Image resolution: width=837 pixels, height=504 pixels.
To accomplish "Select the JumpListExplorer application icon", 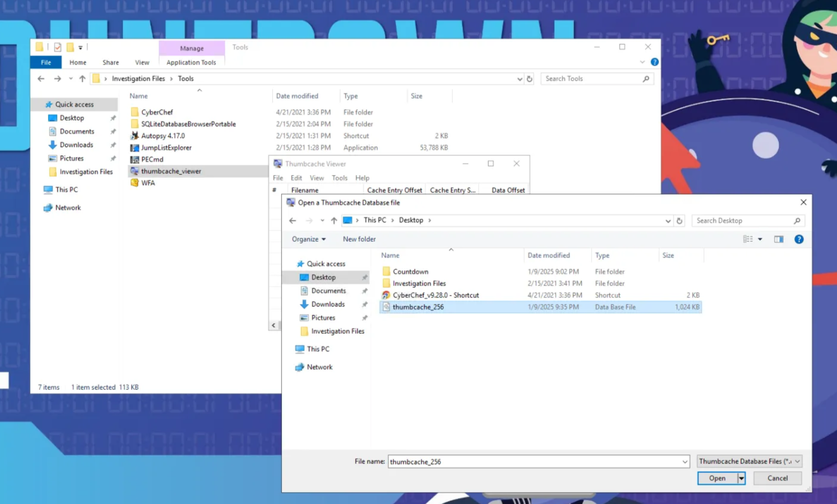I will point(134,147).
